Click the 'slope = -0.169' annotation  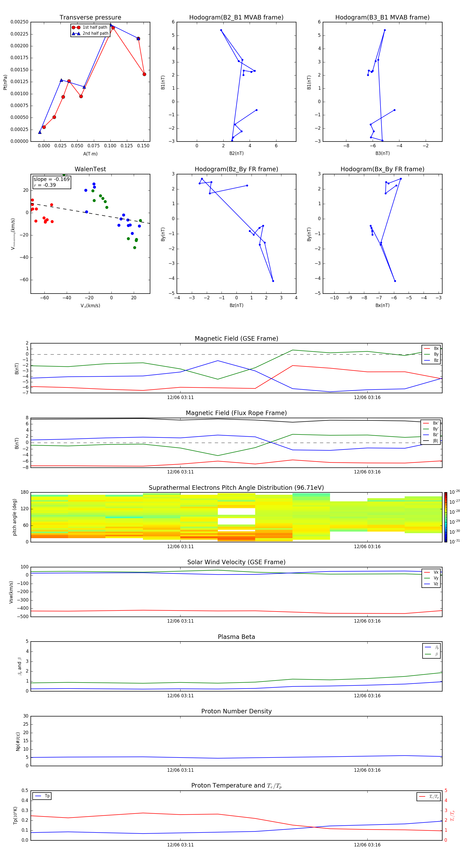tap(52, 179)
